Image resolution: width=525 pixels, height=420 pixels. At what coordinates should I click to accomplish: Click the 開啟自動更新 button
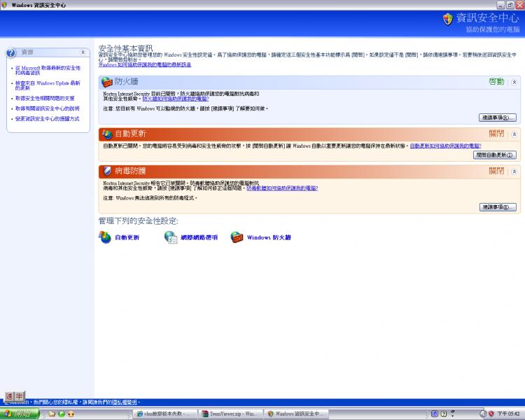pos(495,155)
